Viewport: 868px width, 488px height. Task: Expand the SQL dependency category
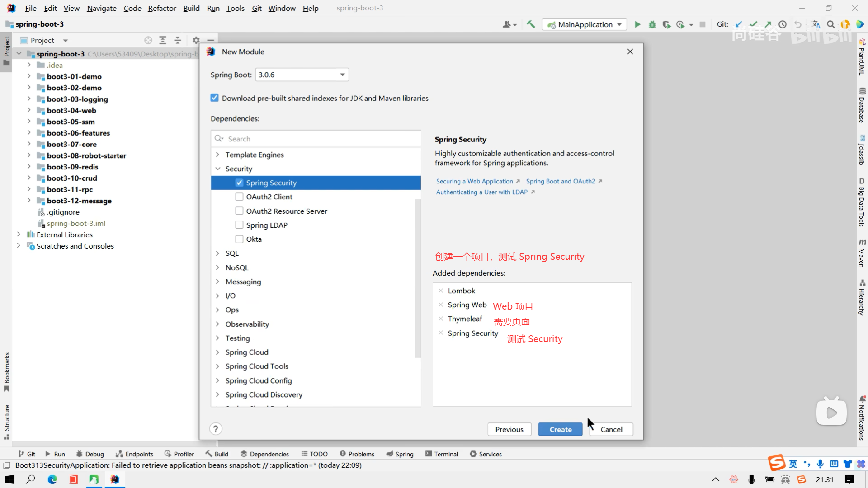(217, 253)
